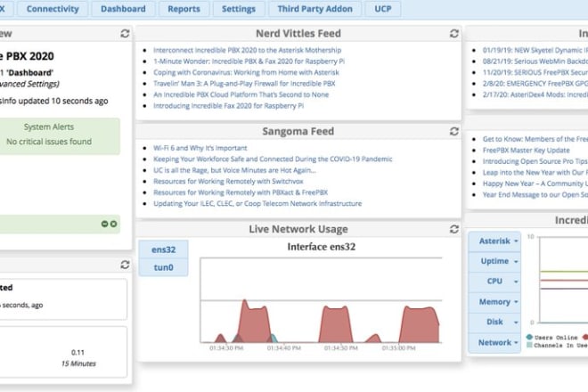Image resolution: width=588 pixels, height=392 pixels.
Task: Click the 'Interface ens32' chart title
Action: [x=322, y=247]
